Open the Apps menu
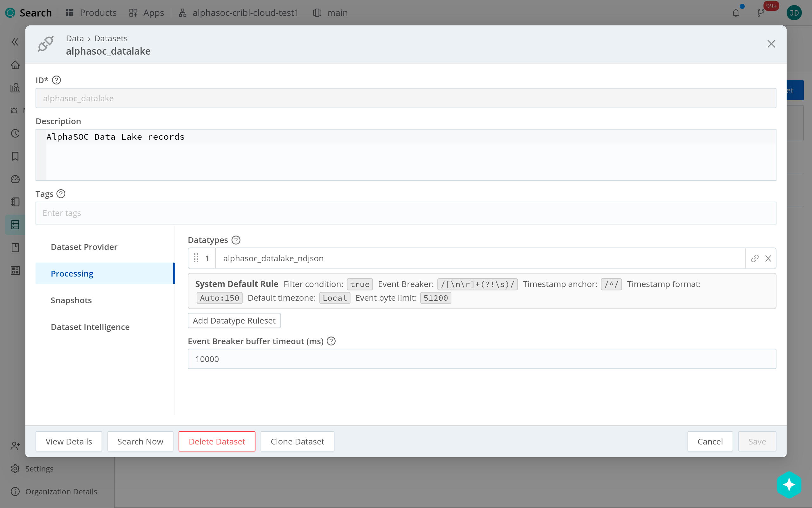 pos(147,13)
